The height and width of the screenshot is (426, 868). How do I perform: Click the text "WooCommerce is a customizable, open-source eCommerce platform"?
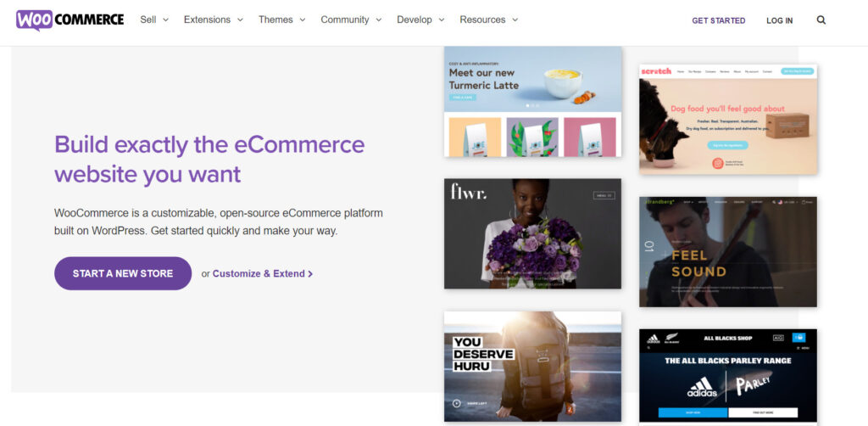[219, 213]
